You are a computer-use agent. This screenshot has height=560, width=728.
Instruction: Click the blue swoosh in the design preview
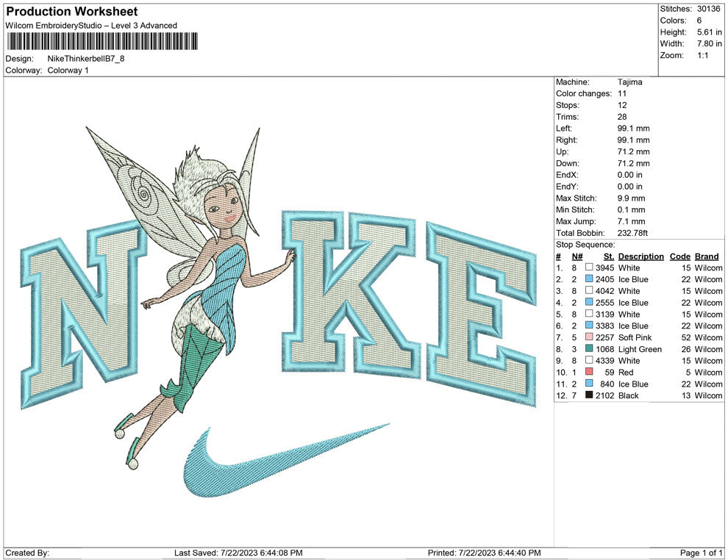point(285,462)
